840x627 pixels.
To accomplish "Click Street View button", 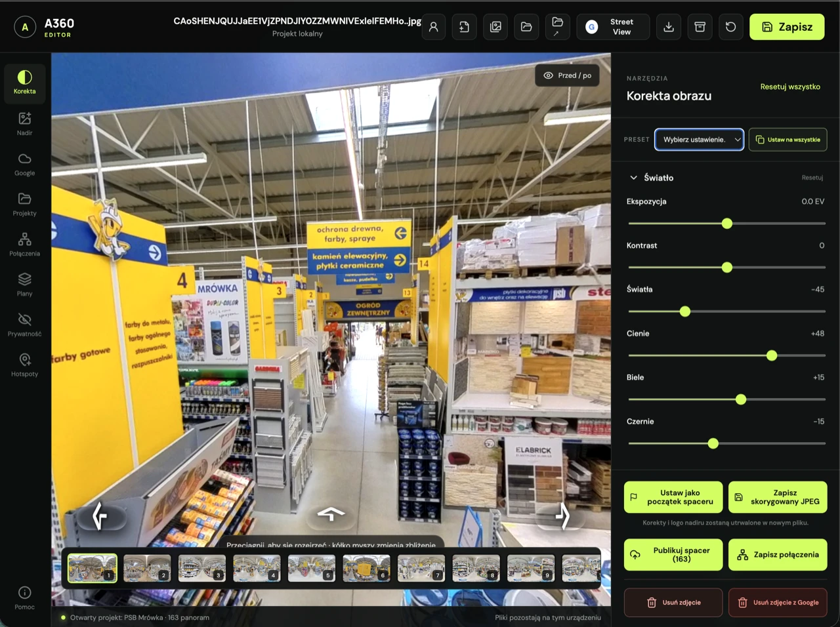I will (x=613, y=27).
